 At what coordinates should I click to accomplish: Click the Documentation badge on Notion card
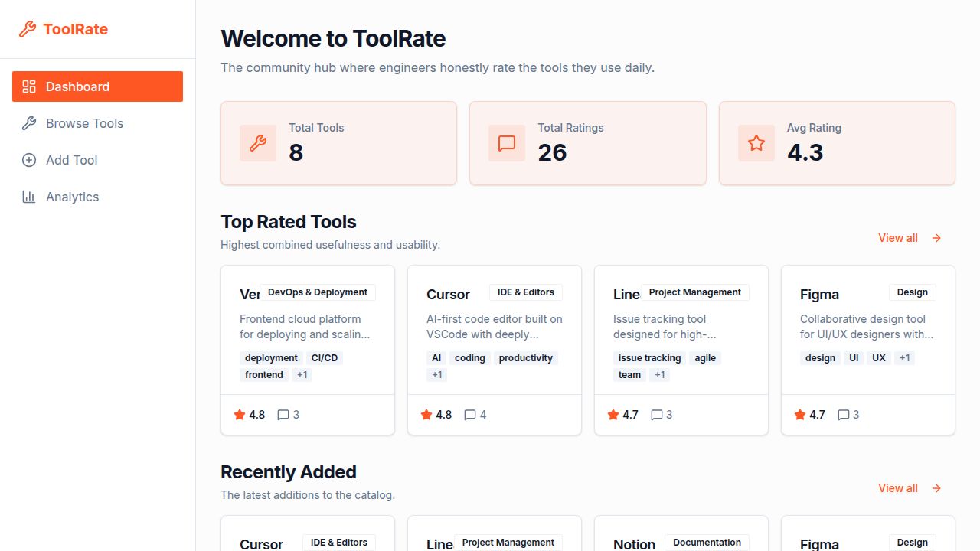[x=707, y=543]
